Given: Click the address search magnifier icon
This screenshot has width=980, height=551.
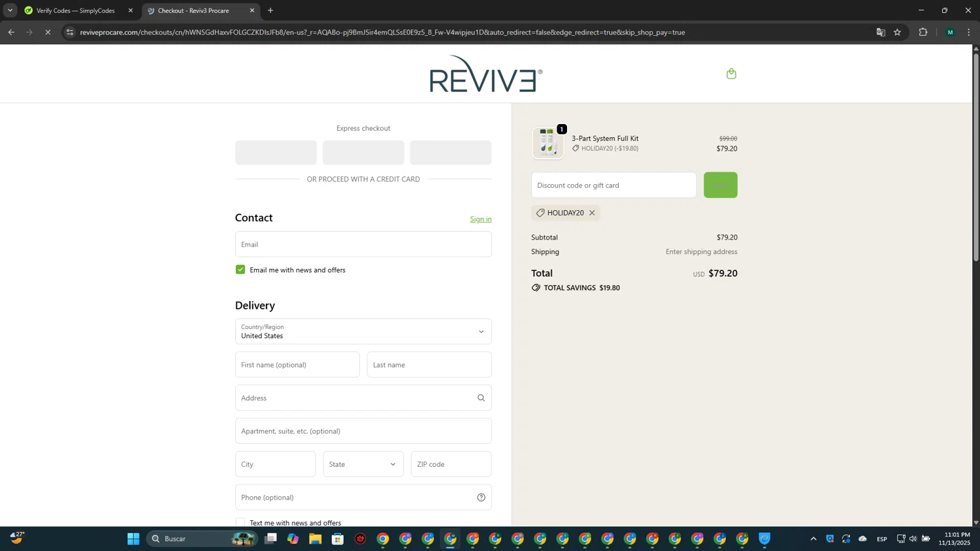Looking at the screenshot, I should 481,398.
